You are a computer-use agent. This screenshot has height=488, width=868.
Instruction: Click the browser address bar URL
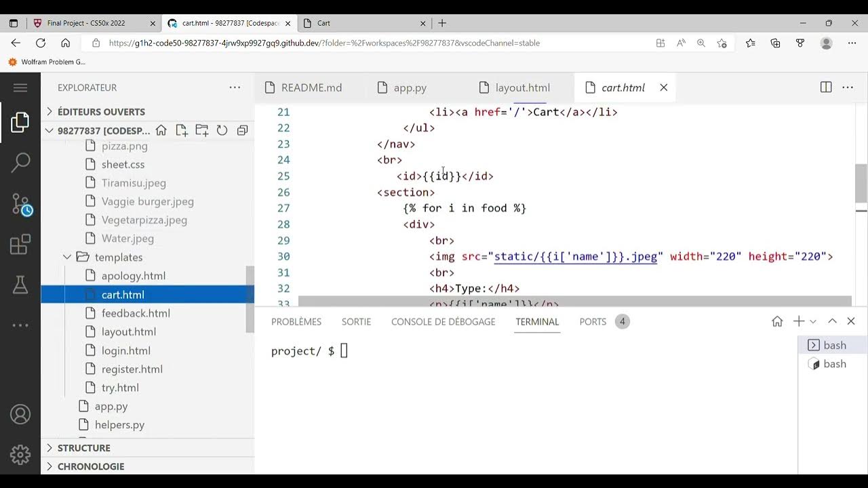[324, 43]
